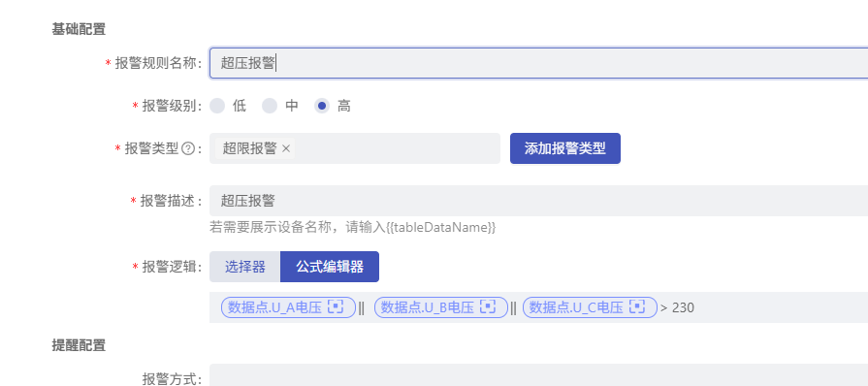The width and height of the screenshot is (868, 386).
Task: Select the 低 alarm level radio button
Action: click(217, 106)
